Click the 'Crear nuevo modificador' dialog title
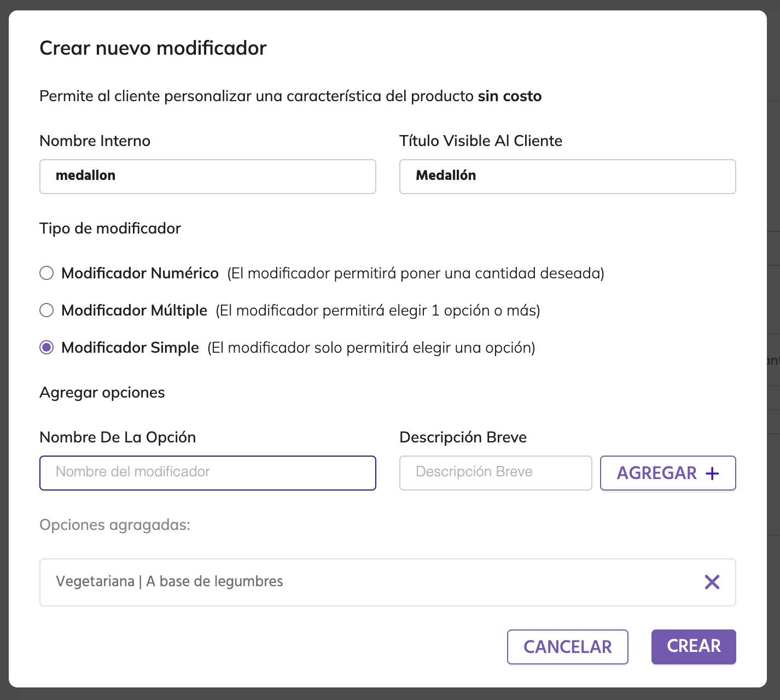Image resolution: width=780 pixels, height=700 pixels. (153, 48)
